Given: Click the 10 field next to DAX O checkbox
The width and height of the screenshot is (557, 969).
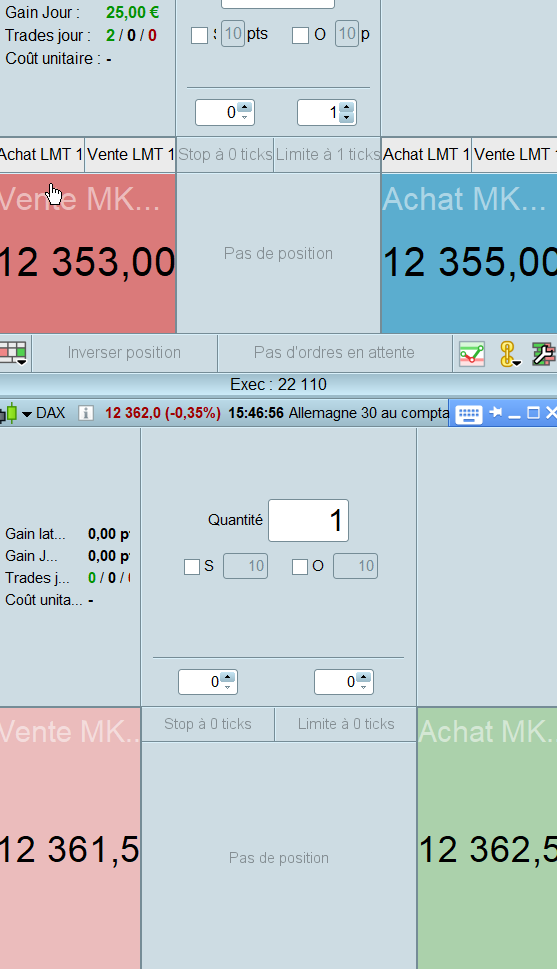Looking at the screenshot, I should (x=355, y=566).
